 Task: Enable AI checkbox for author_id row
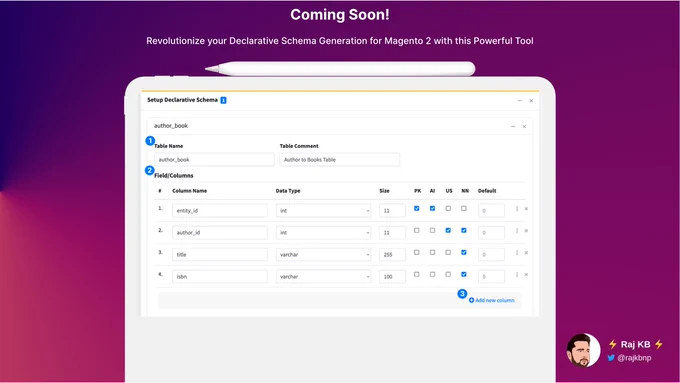[432, 230]
